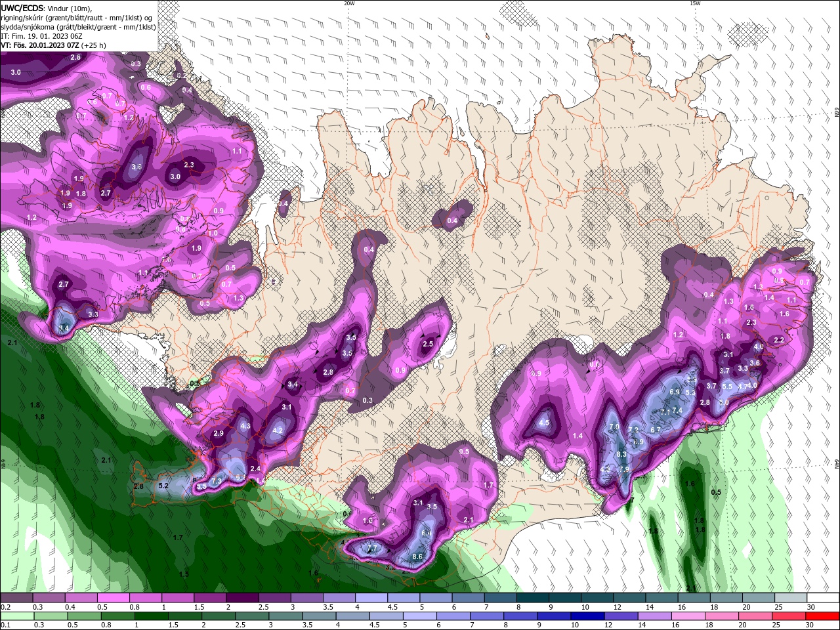Click the pale green swatch labeled 0.1 in bottom legend
840x630 pixels.
click(x=16, y=616)
